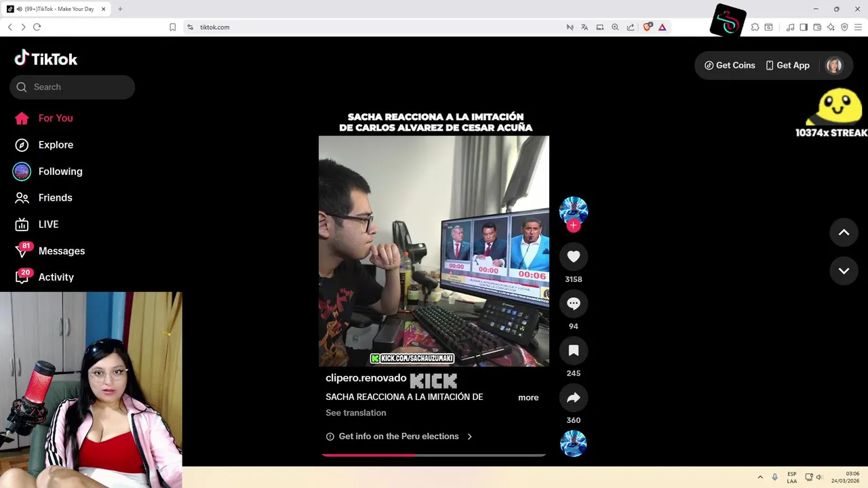Open the Friends page
Image resolution: width=868 pixels, height=488 pixels.
(43, 198)
